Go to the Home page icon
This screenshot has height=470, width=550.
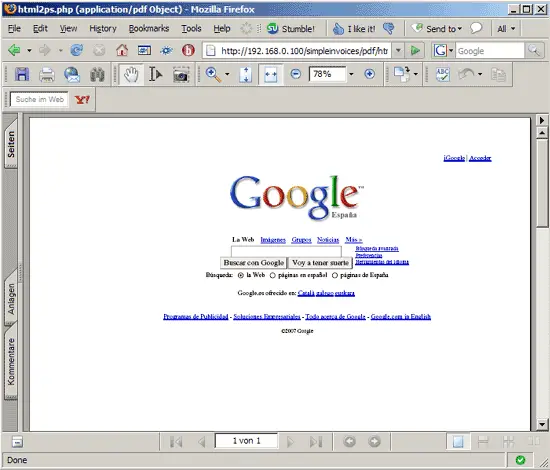coord(122,51)
